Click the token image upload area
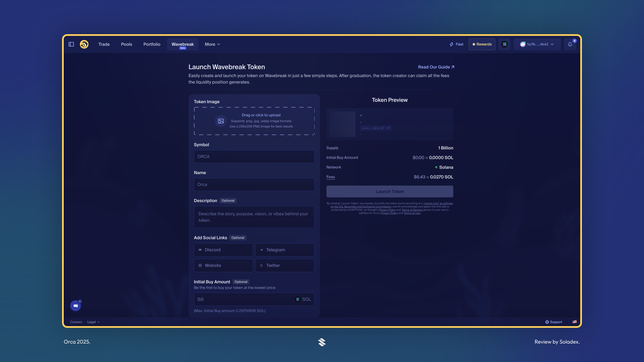644x362 pixels. 254,121
